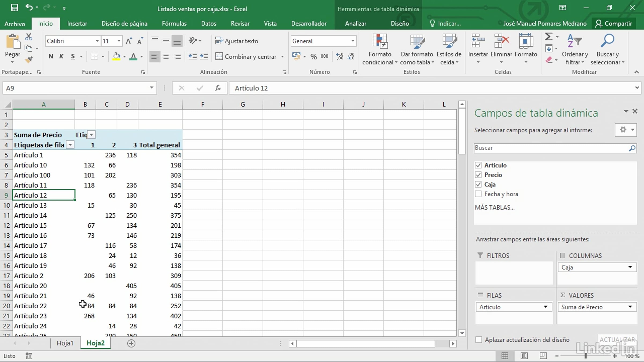The width and height of the screenshot is (644, 362).
Task: Toggle bold formatting (N)
Action: [x=51, y=56]
